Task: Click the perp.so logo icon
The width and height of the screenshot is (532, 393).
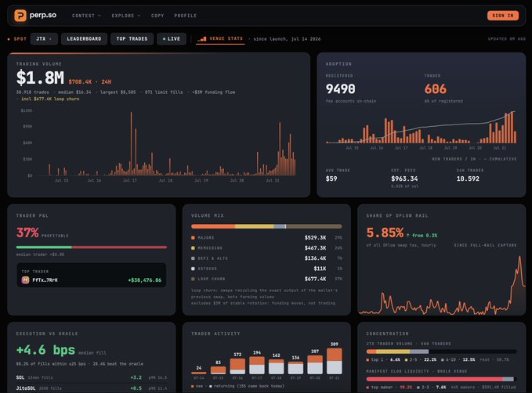Action: point(20,16)
